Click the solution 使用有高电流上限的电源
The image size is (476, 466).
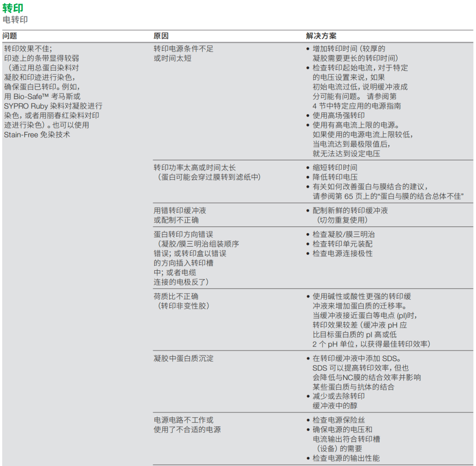tap(356, 125)
